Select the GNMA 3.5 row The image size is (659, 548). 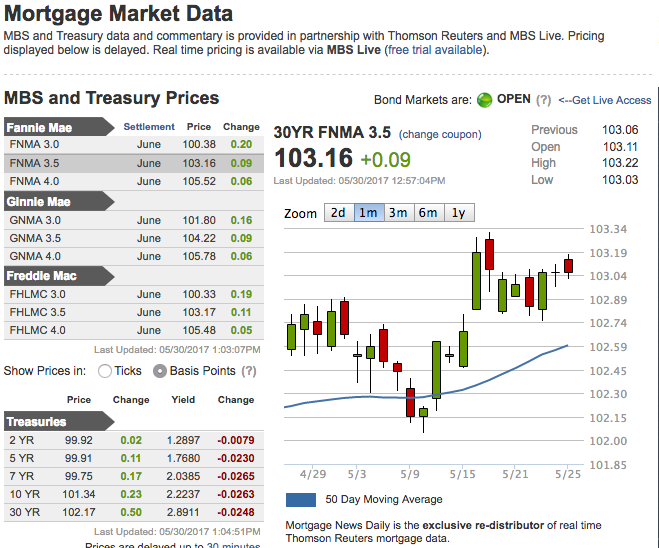tap(134, 238)
